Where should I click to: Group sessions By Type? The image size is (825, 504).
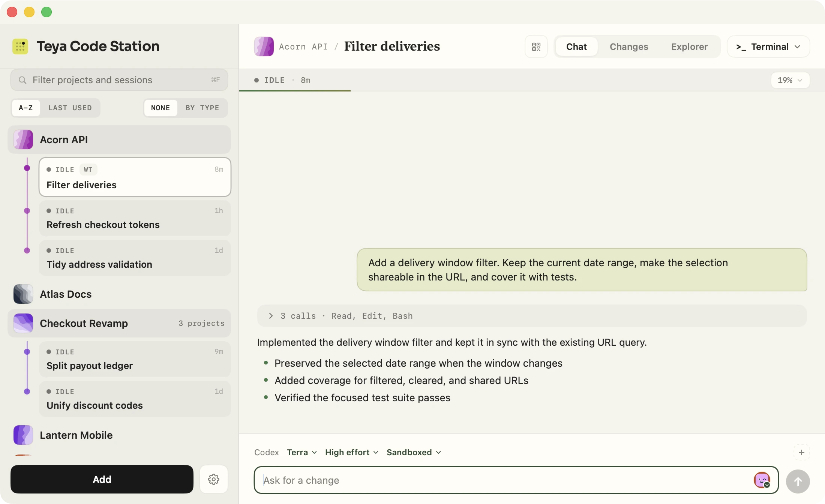coord(202,108)
